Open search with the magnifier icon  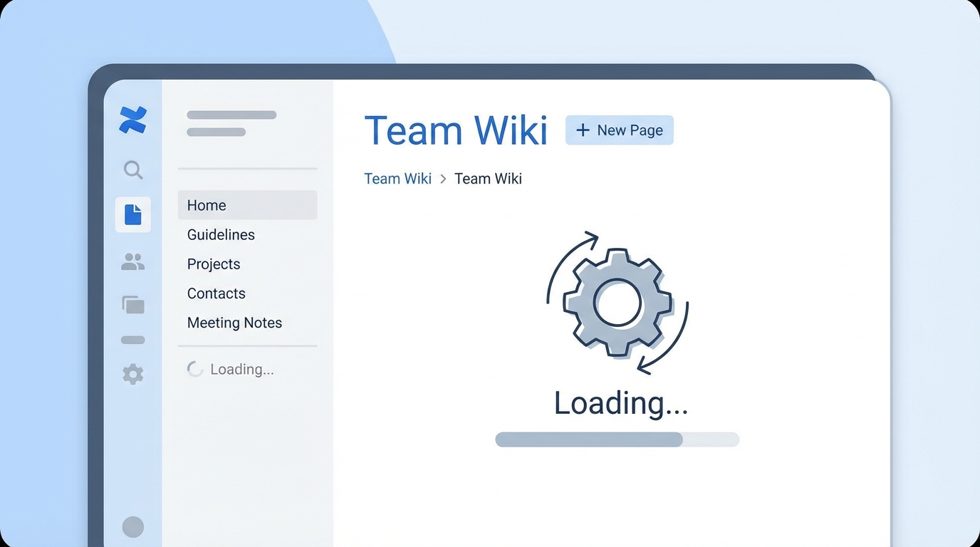click(x=132, y=170)
